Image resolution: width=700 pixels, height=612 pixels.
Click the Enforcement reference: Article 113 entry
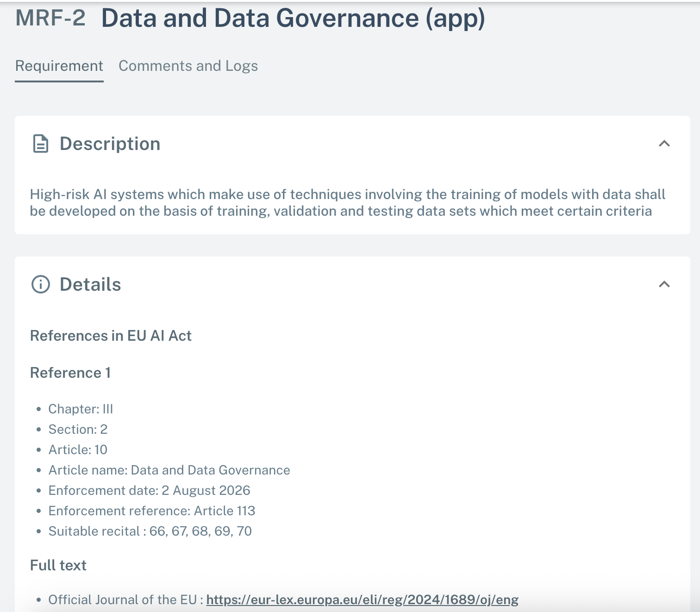(152, 511)
